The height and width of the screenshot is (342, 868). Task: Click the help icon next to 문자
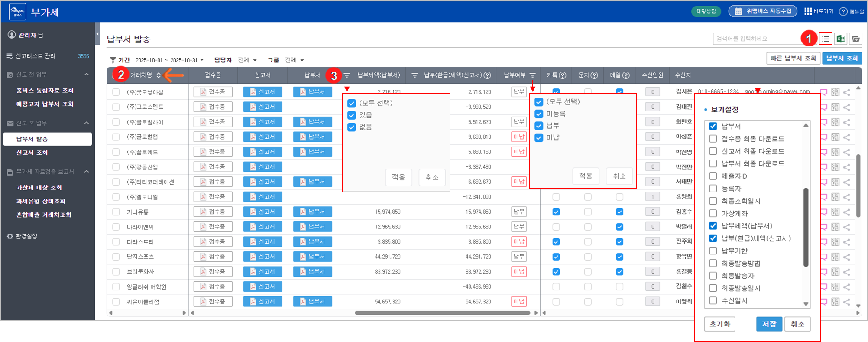594,75
